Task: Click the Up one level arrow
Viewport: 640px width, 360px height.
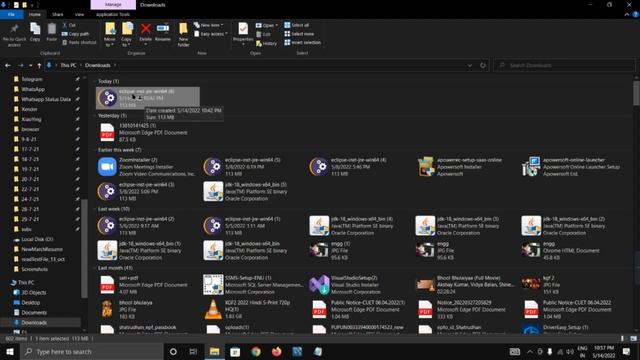Action: pos(39,65)
